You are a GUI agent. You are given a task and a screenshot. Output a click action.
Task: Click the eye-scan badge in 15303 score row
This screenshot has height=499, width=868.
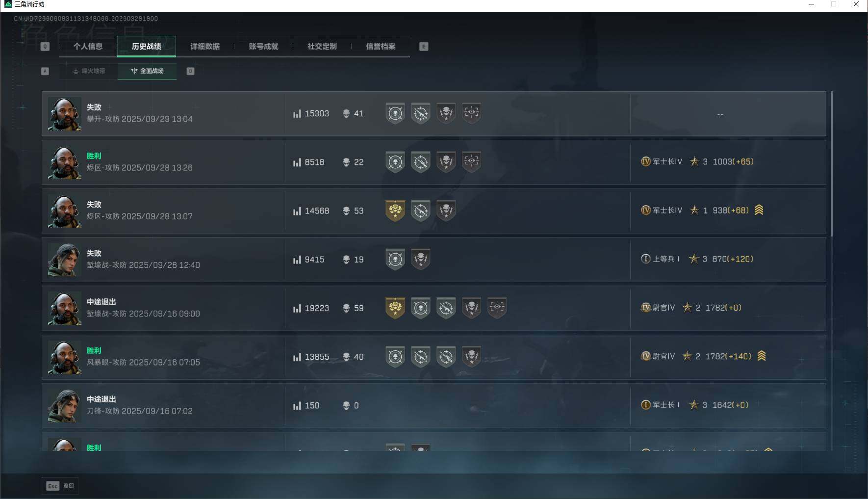coord(471,113)
